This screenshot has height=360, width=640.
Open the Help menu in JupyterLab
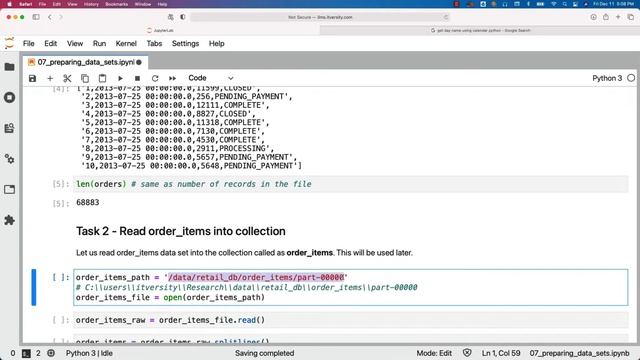point(216,44)
